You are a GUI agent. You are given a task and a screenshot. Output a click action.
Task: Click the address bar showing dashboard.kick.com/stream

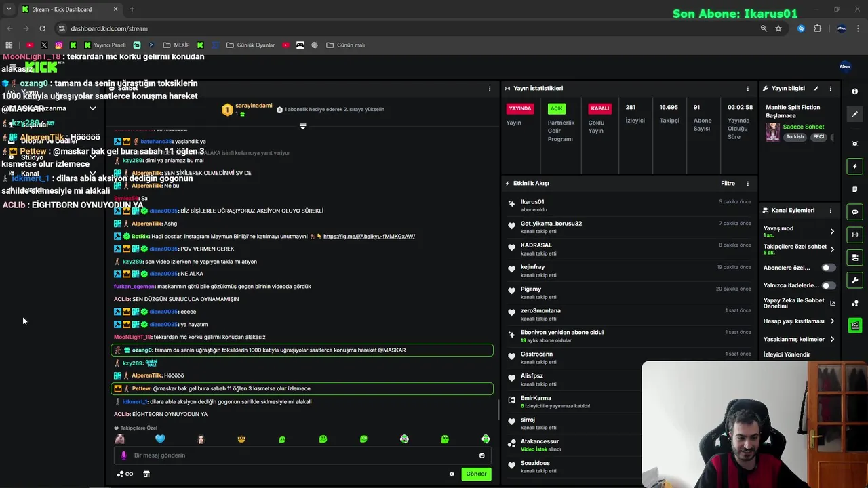407,28
